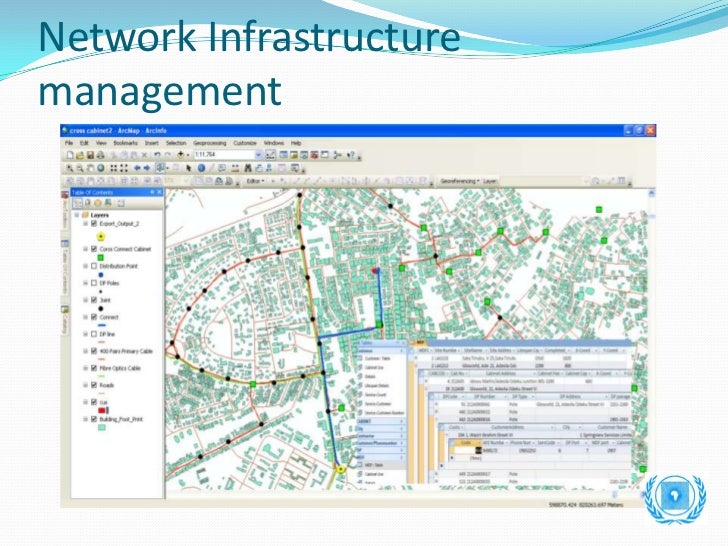This screenshot has width=728, height=546.
Task: Collapse the Joint layer expander
Action: [85, 300]
